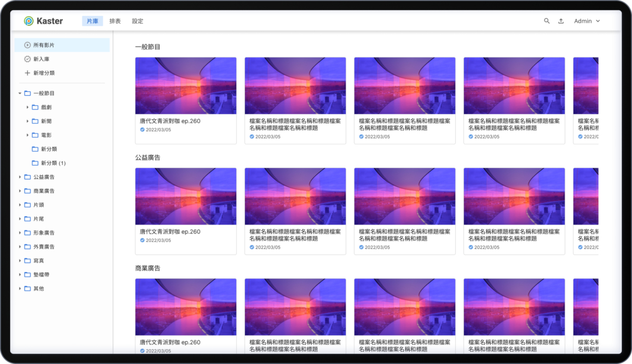Image resolution: width=632 pixels, height=364 pixels.
Task: Expand the 寫真 folder arrow
Action: tap(20, 260)
